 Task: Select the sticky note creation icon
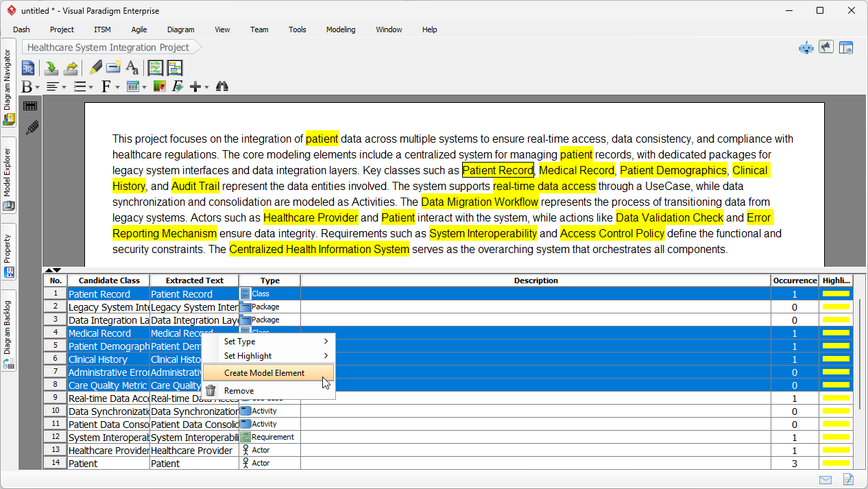[x=112, y=67]
